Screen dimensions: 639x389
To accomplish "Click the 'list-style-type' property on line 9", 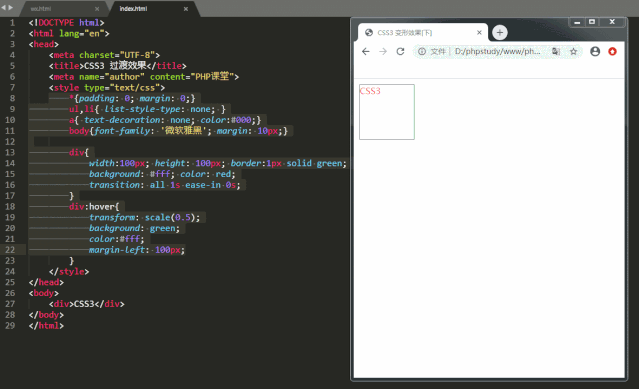I will tap(142, 109).
